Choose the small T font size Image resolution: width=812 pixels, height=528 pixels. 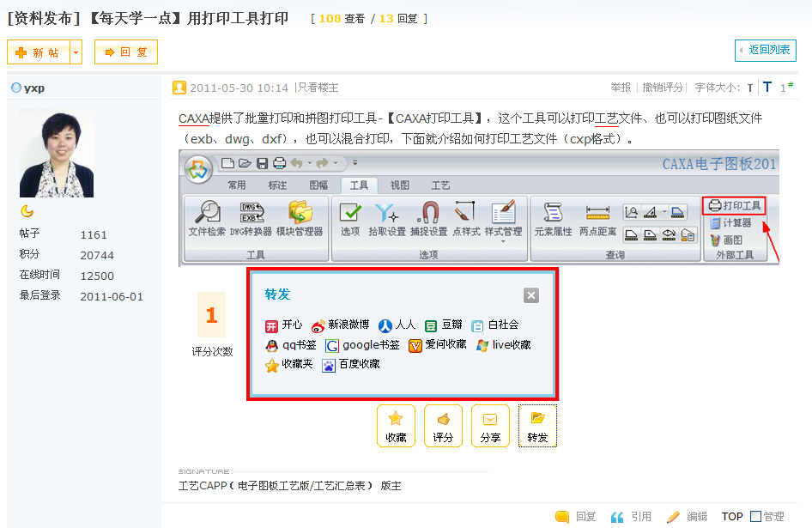coord(750,88)
